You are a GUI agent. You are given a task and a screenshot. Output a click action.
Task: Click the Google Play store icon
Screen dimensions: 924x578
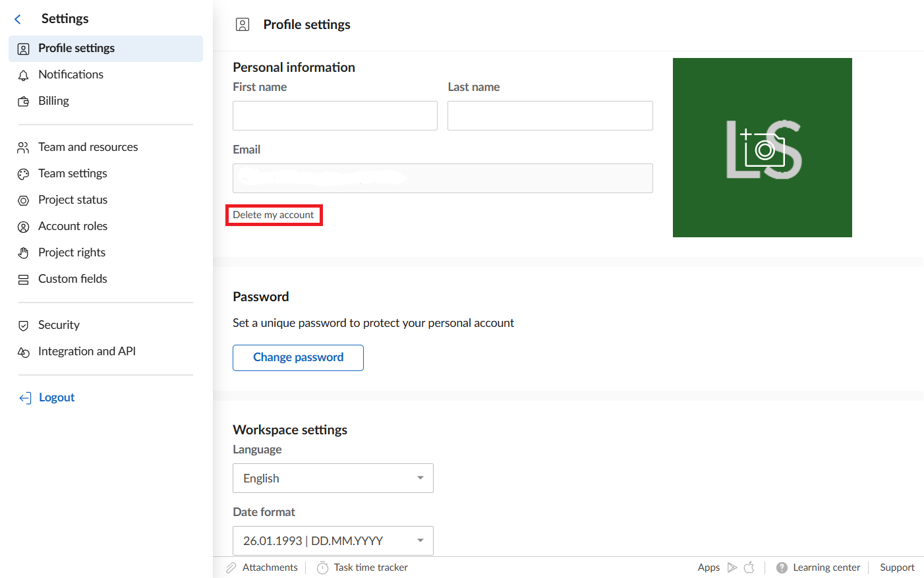tap(732, 567)
